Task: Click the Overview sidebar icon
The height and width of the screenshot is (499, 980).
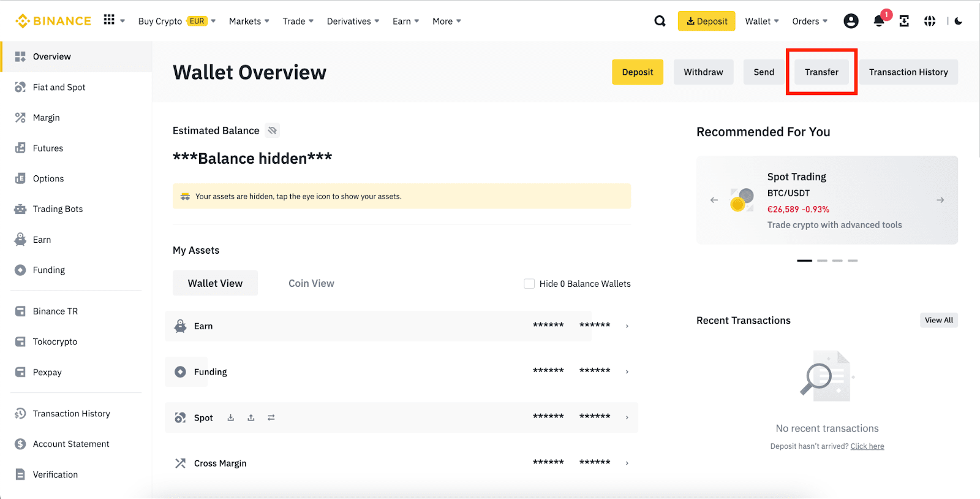Action: (x=20, y=56)
